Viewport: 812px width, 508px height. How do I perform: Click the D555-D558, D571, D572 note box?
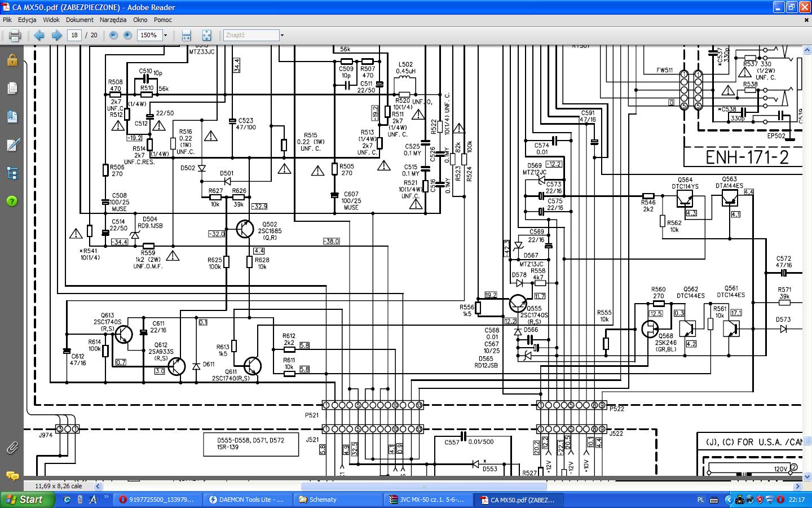(251, 444)
